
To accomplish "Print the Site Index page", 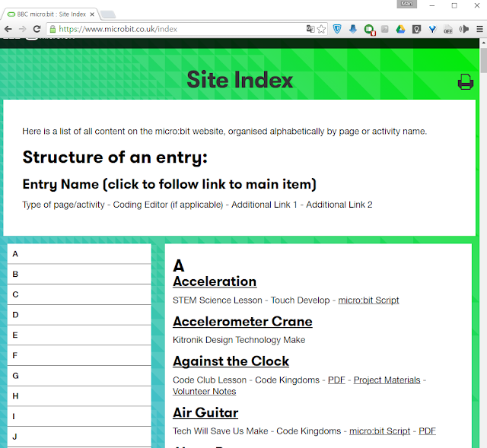I will [465, 82].
